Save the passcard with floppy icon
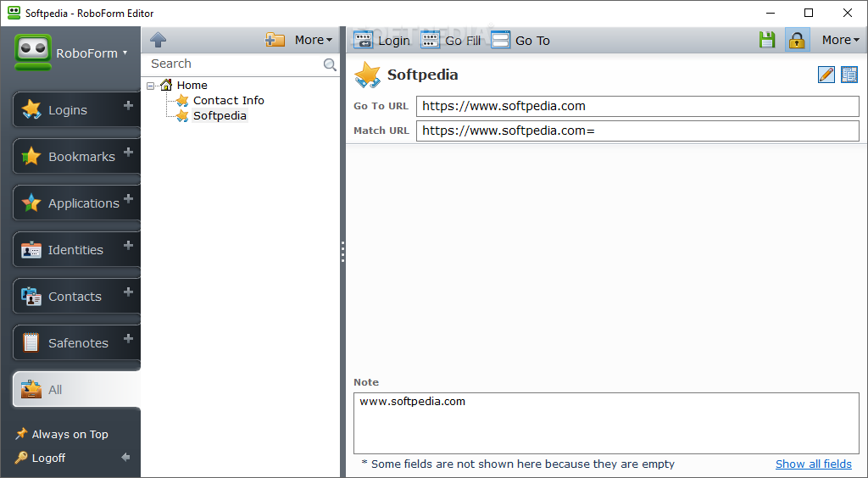868x478 pixels. click(x=766, y=40)
